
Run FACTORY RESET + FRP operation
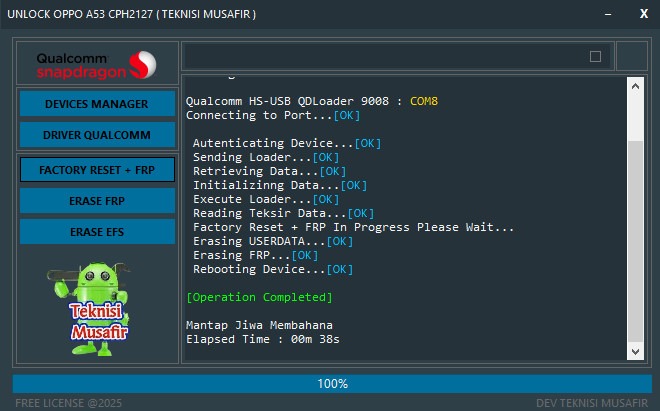[x=97, y=170]
